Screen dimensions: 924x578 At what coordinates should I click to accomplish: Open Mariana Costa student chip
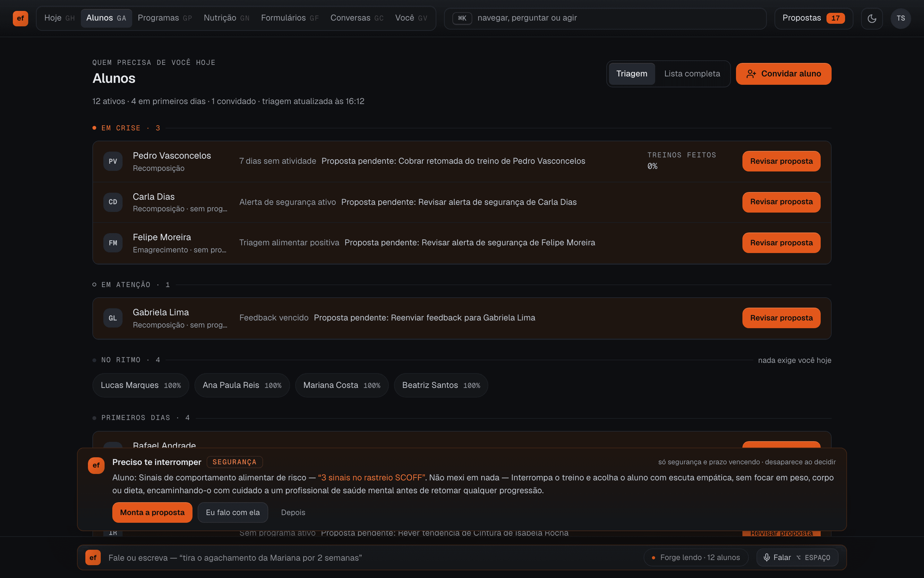click(342, 385)
